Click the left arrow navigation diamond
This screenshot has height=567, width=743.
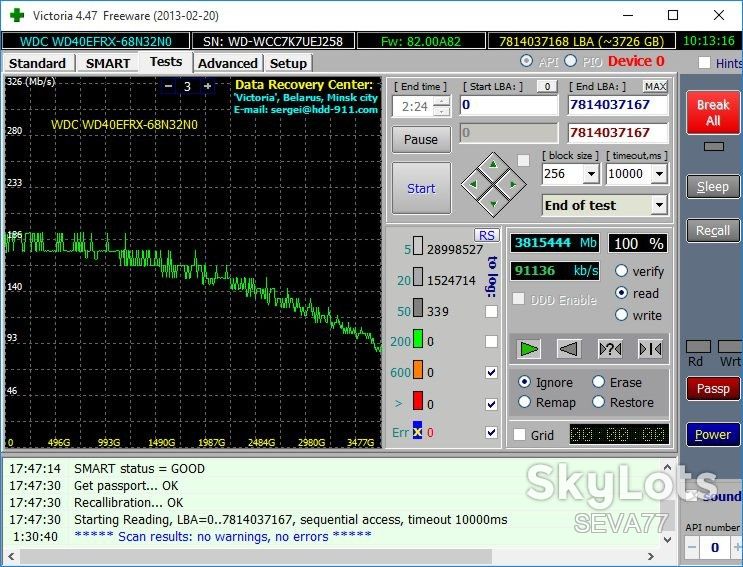click(x=473, y=184)
